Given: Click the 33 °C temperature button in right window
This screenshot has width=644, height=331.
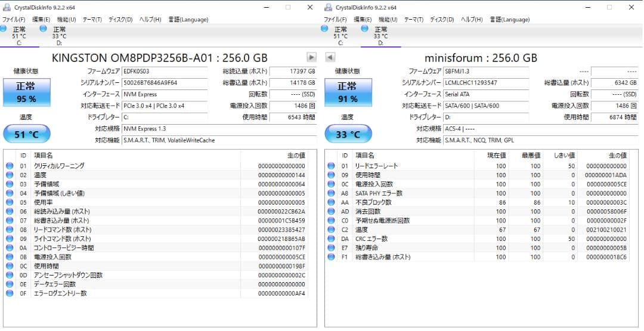Looking at the screenshot, I should coord(348,134).
